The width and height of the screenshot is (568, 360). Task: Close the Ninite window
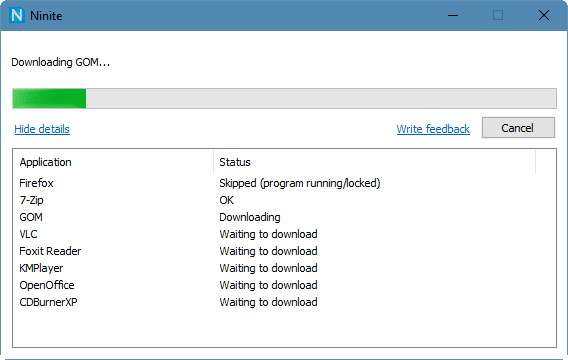[544, 16]
